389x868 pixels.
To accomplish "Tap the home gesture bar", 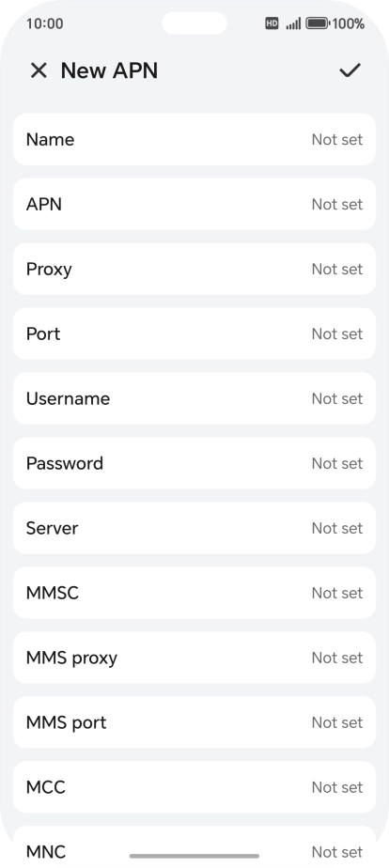I will point(194,856).
